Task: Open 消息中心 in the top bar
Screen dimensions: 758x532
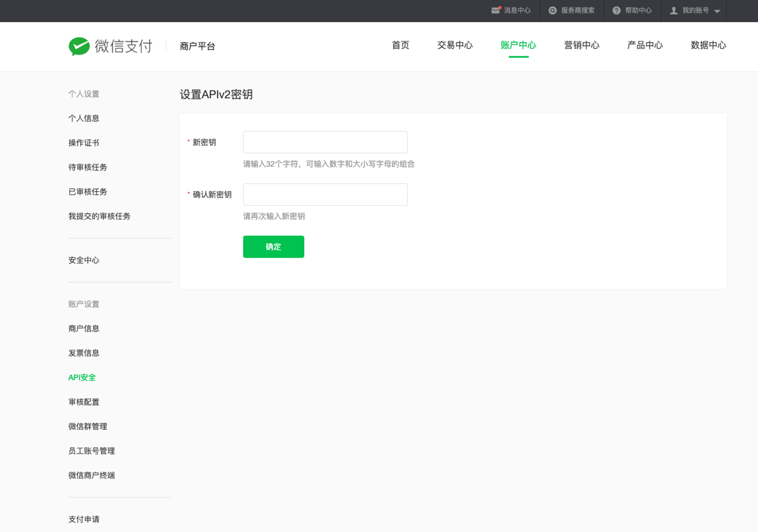Action: pyautogui.click(x=517, y=11)
